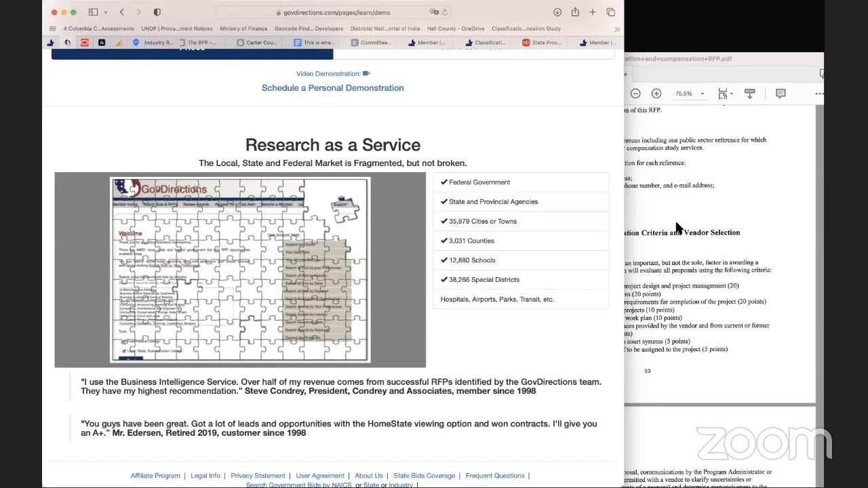
Task: Switch to the 'Classificati...' tab
Action: click(x=484, y=43)
